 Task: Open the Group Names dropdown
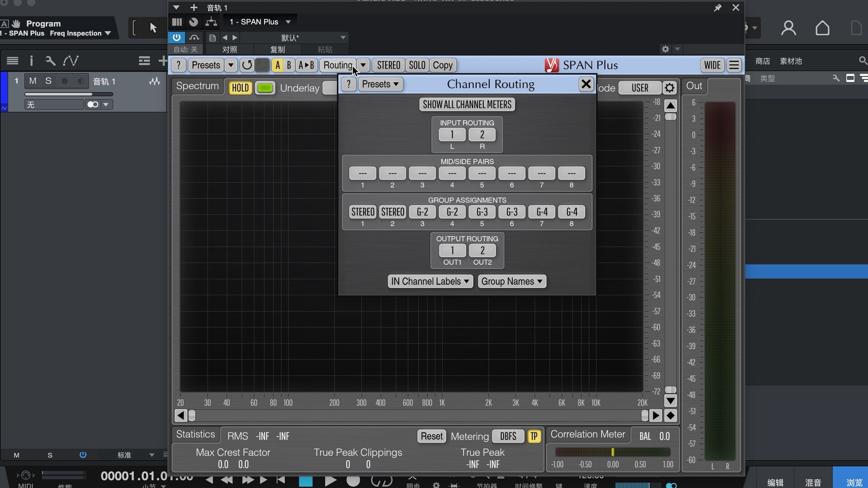(x=512, y=282)
